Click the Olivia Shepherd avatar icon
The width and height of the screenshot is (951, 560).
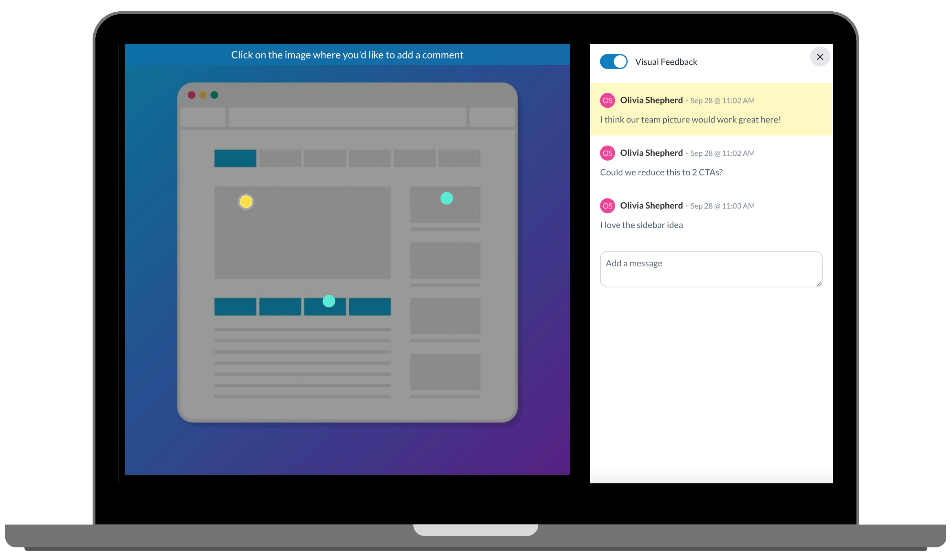click(x=607, y=100)
